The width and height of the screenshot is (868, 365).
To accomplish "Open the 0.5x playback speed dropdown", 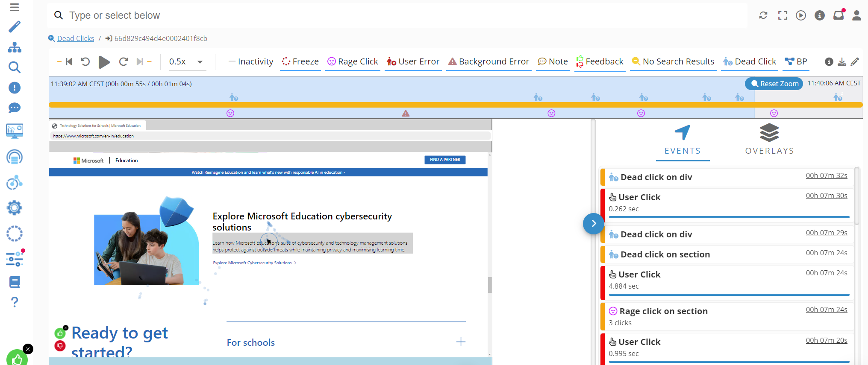I will pos(186,62).
